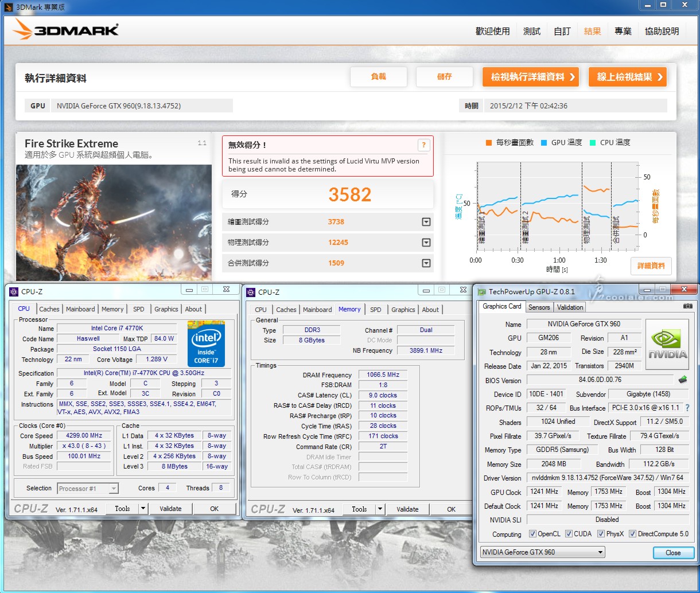Click the Tools button in CPU-Z processor window
The height and width of the screenshot is (593, 700).
(122, 509)
